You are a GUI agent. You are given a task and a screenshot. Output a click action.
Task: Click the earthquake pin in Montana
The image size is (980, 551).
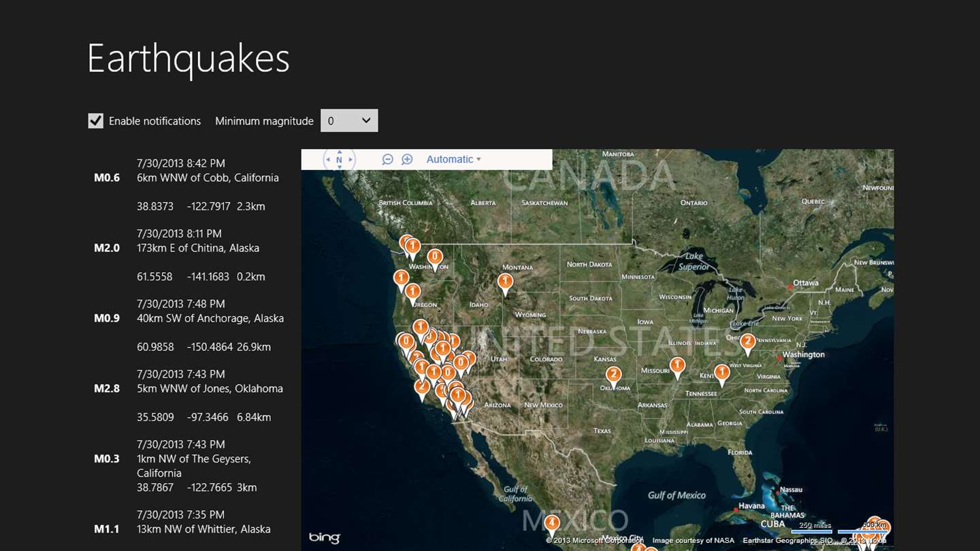pos(505,282)
